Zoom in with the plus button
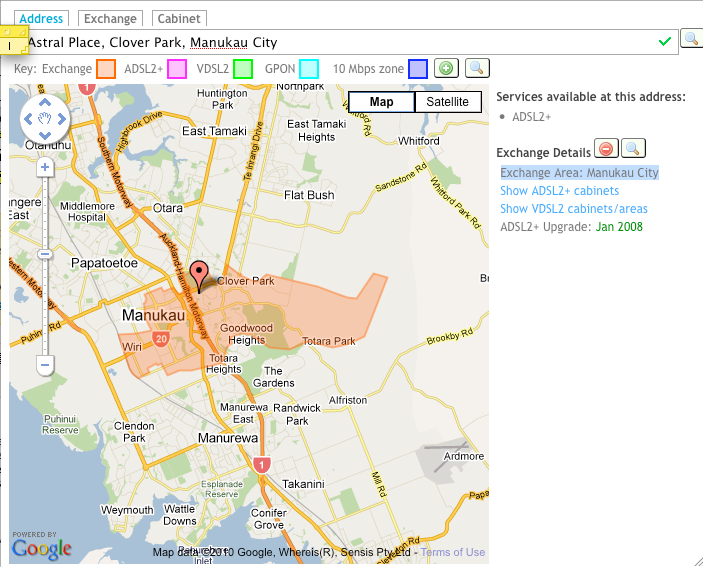The image size is (703, 567). 45,168
